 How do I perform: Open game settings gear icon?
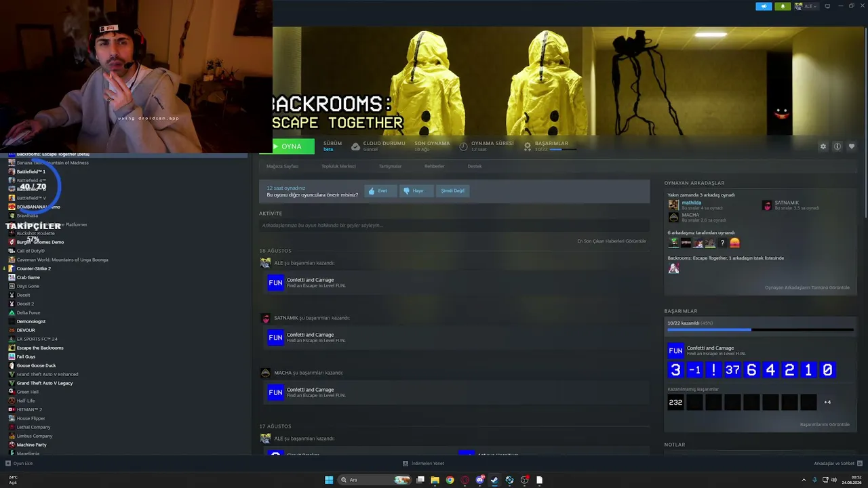[823, 146]
